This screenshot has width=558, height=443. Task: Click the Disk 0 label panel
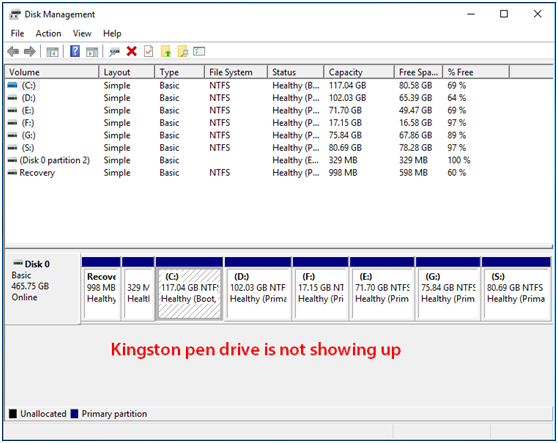[x=43, y=288]
